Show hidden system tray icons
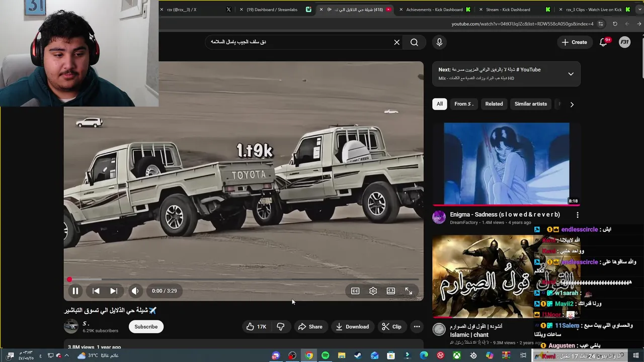Screen dimensions: 644x362 coord(66,355)
